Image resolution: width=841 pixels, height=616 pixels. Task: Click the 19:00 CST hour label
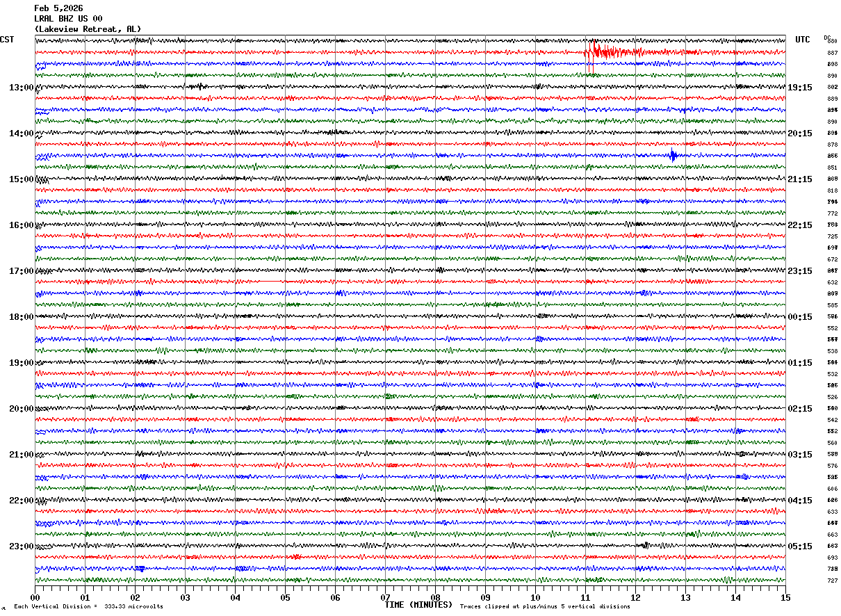pyautogui.click(x=22, y=363)
